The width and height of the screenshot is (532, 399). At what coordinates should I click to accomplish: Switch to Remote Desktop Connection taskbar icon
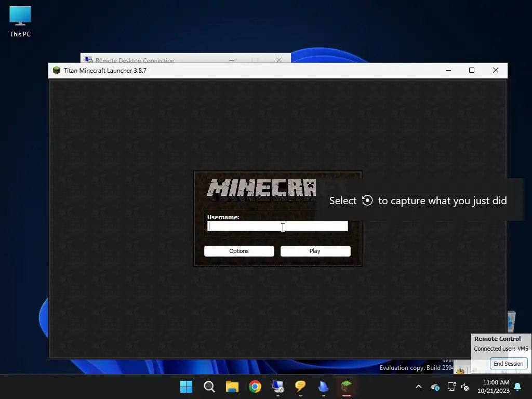pos(278,387)
